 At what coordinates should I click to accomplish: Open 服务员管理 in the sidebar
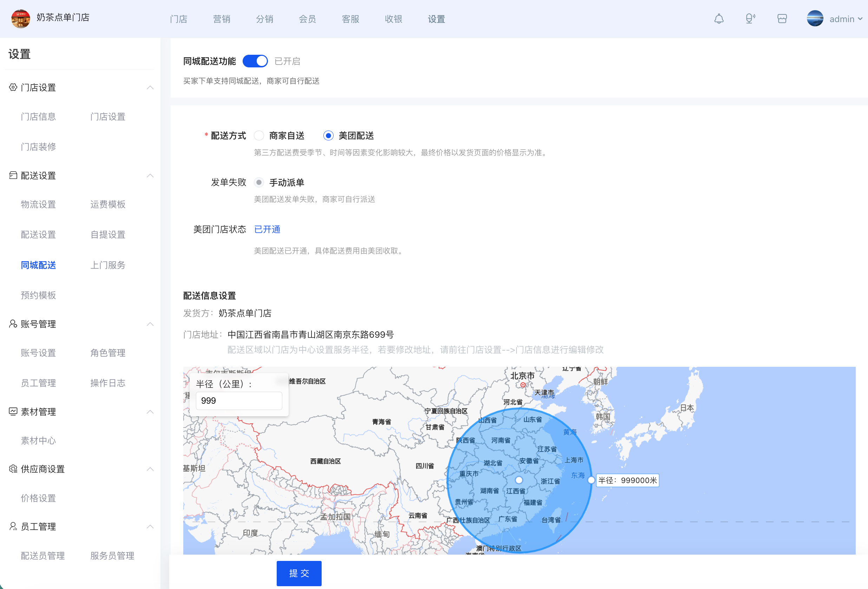(x=112, y=556)
